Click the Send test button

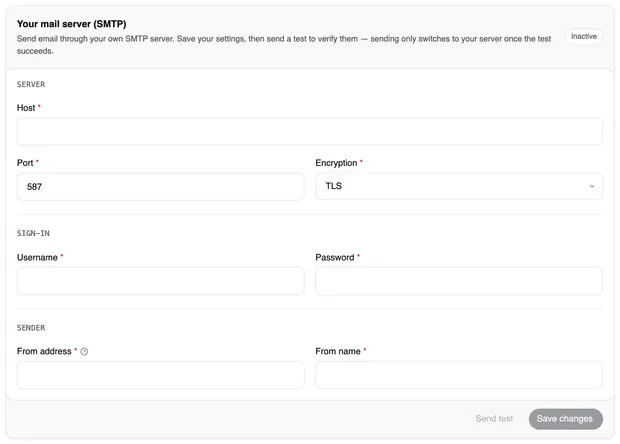click(494, 419)
